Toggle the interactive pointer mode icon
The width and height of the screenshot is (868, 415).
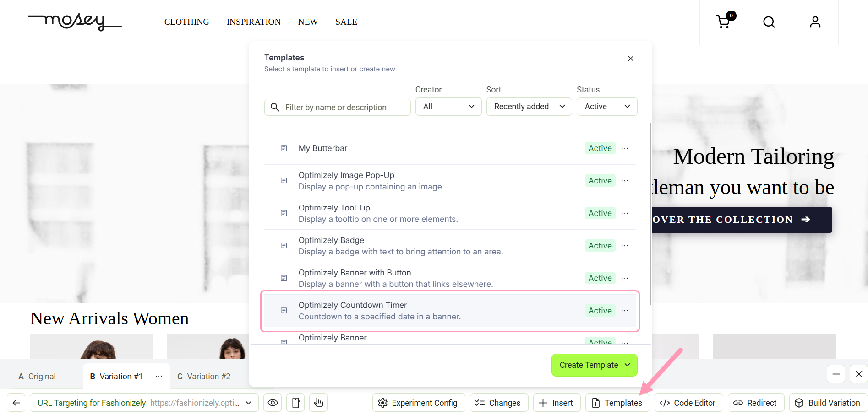(318, 403)
